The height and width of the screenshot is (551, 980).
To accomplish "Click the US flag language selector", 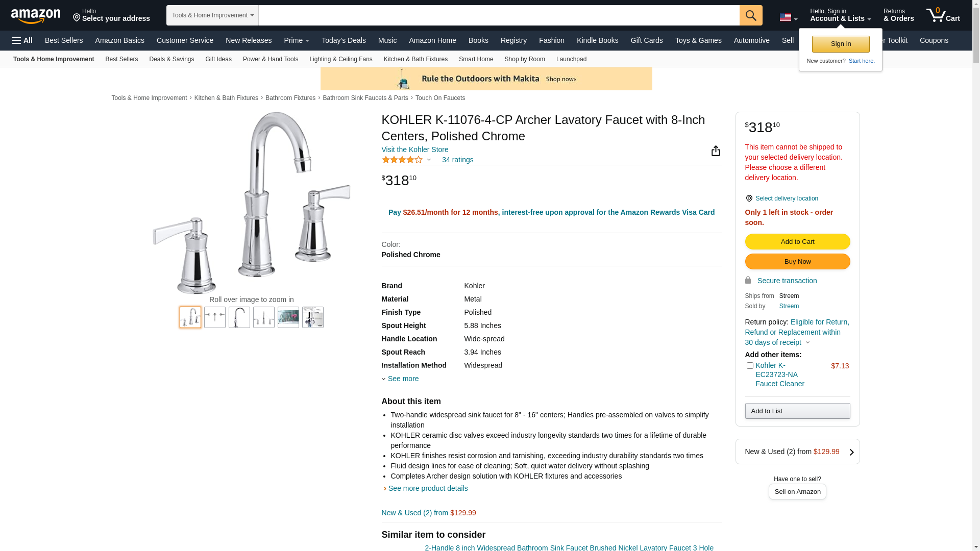I will point(788,17).
